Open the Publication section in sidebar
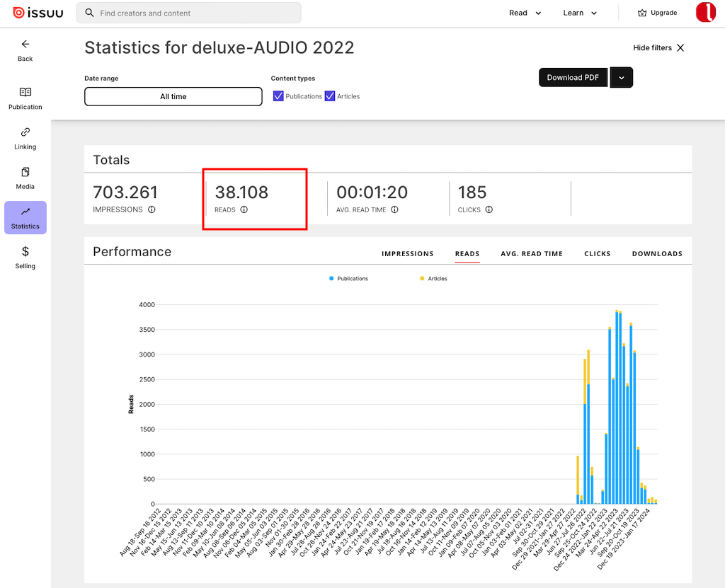This screenshot has height=588, width=725. pyautogui.click(x=25, y=98)
